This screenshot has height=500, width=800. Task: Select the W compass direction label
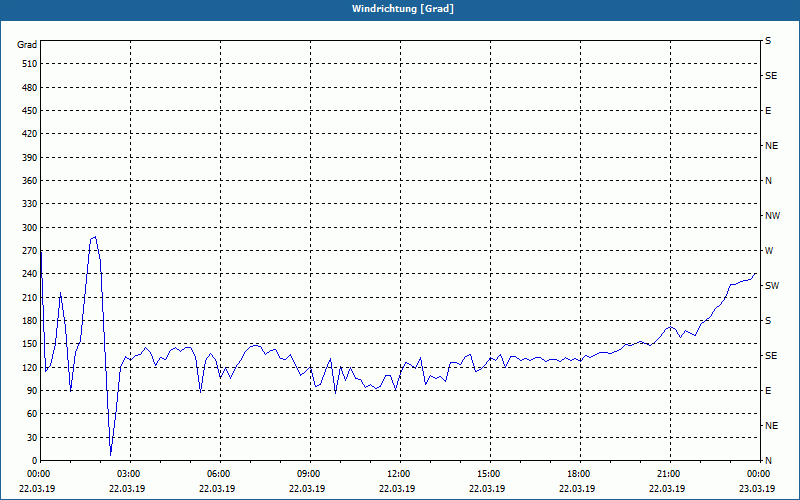(x=769, y=251)
